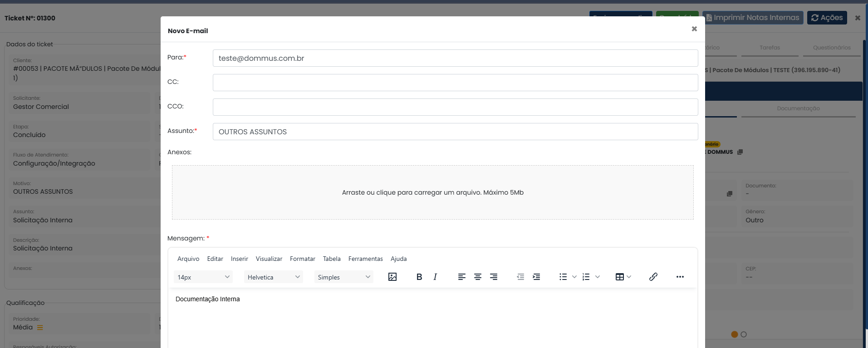Image resolution: width=868 pixels, height=348 pixels.
Task: Open Helvetica font family dropdown
Action: (274, 277)
